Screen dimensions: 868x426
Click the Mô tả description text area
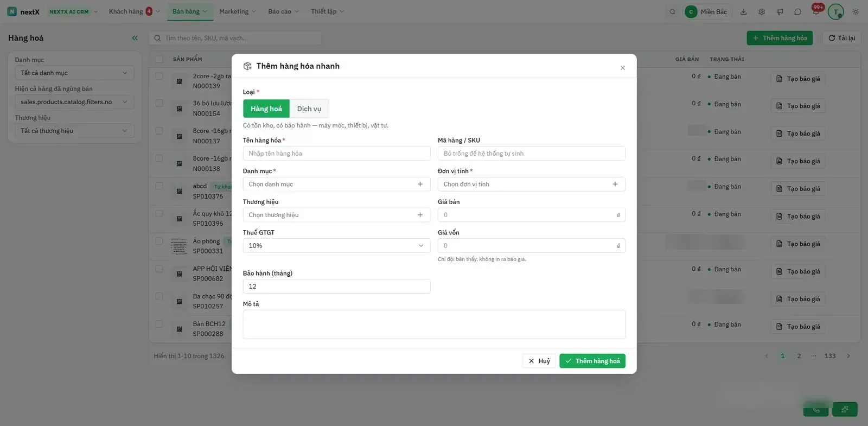(434, 325)
